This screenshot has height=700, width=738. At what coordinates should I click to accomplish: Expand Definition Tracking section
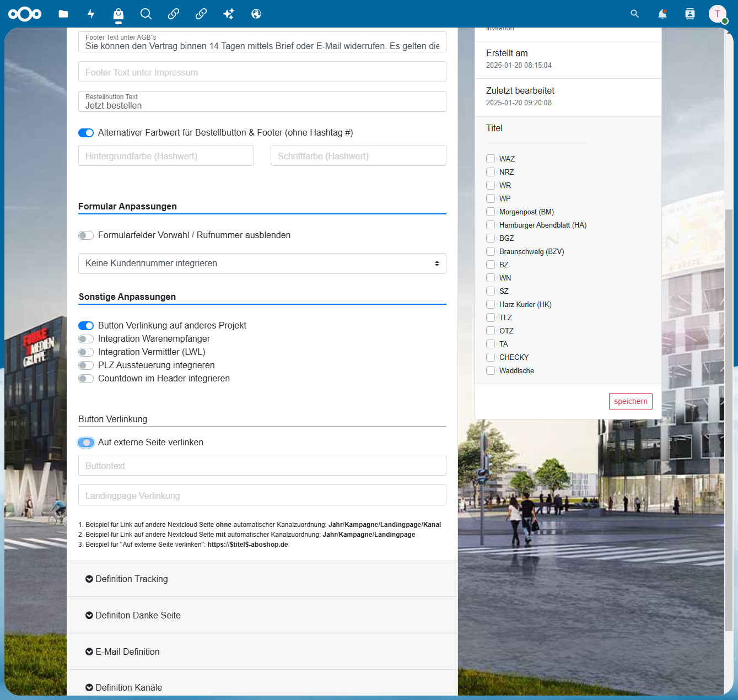tap(262, 579)
